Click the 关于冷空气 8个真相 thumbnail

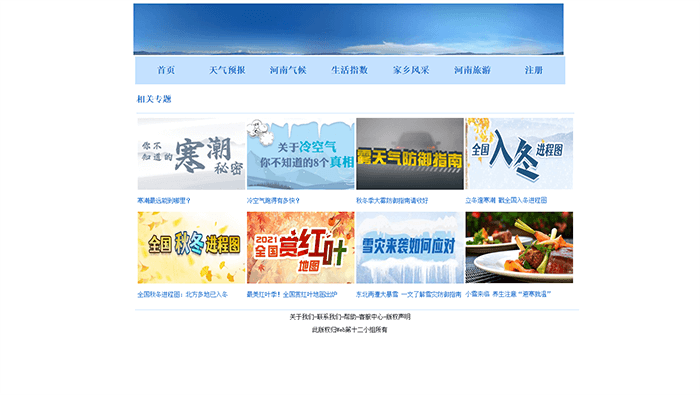[300, 154]
